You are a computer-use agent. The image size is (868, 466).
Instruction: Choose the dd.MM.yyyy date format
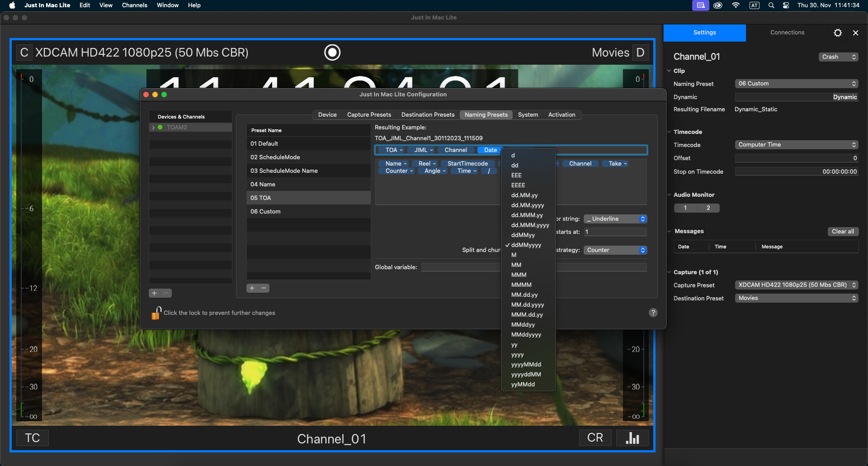point(528,205)
